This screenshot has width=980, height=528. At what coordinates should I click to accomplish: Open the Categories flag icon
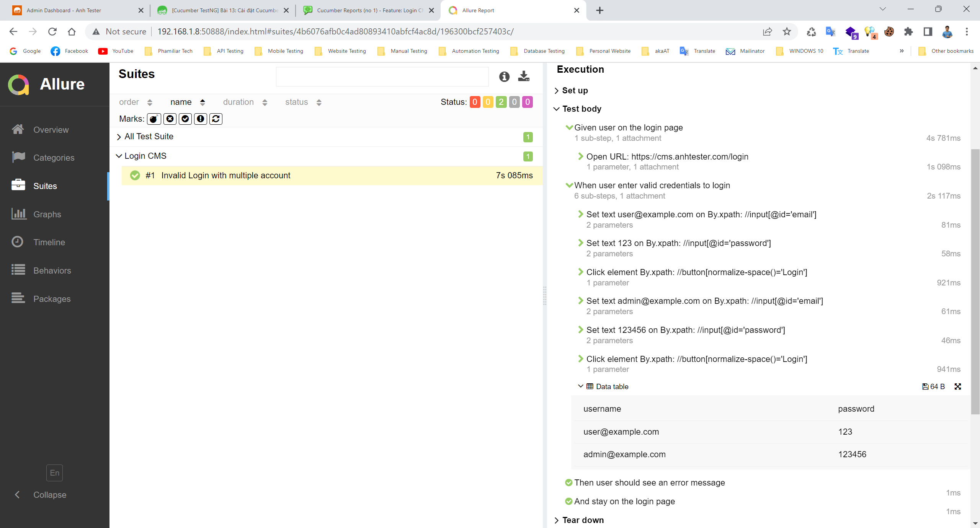coord(18,157)
